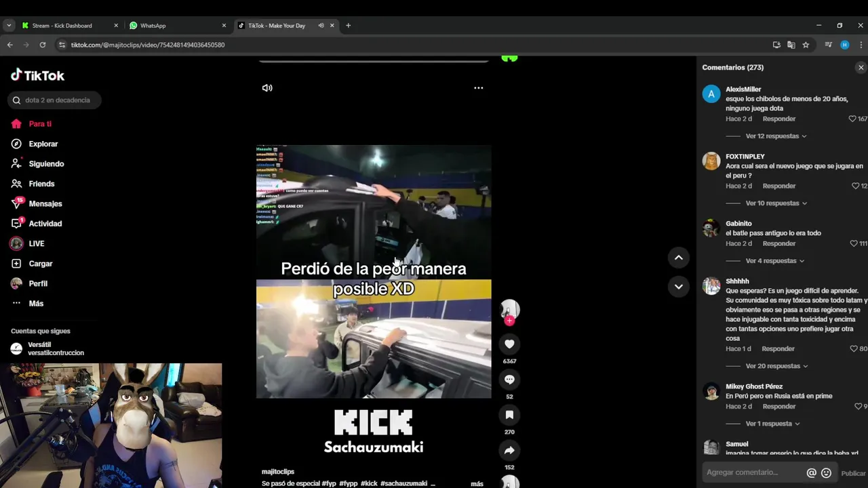Reply to AlexisMiller's comment
The image size is (868, 488).
pyautogui.click(x=779, y=119)
